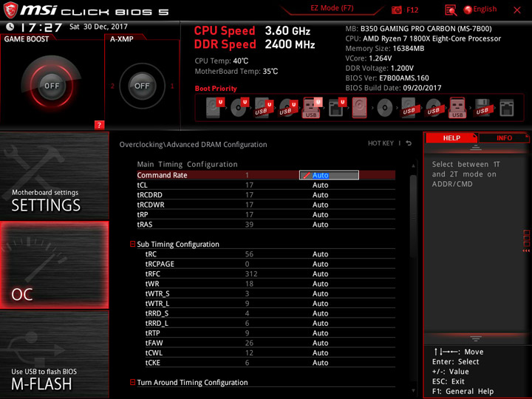The height and width of the screenshot is (399, 532).
Task: Open the tRCDRD Auto setting
Action: coord(320,195)
